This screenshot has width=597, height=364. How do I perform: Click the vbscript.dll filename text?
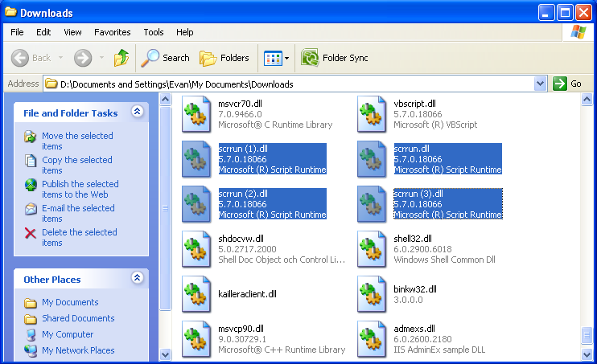coord(414,104)
